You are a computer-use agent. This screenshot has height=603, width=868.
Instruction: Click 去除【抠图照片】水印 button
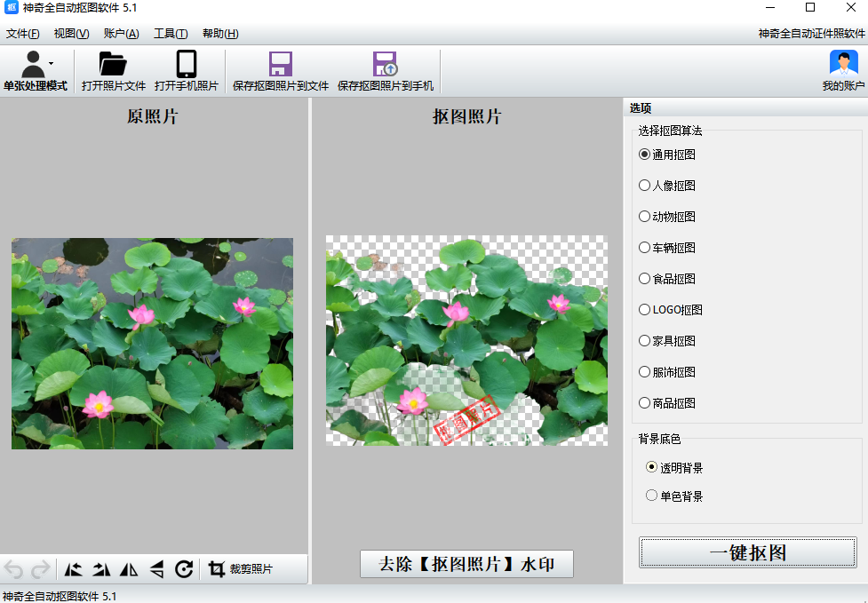466,564
